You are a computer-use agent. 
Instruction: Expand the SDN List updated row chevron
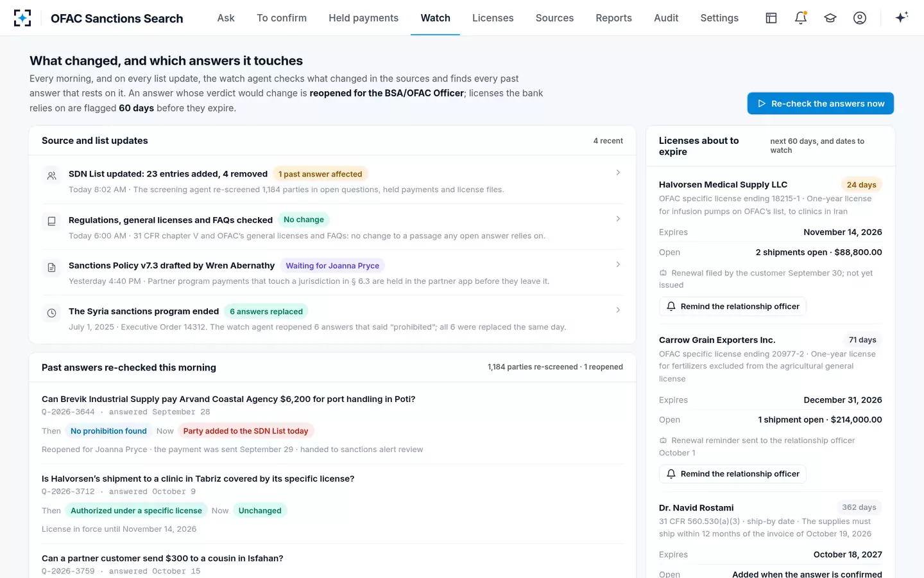(618, 173)
